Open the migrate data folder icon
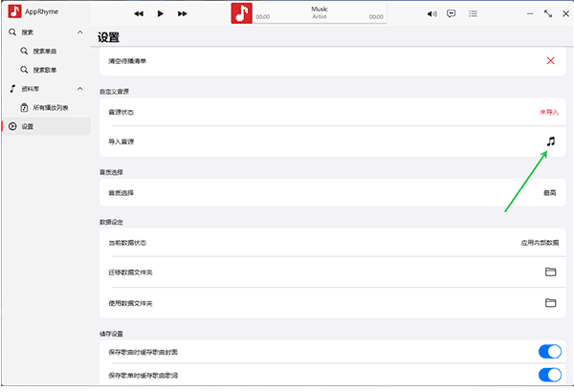The width and height of the screenshot is (574, 392). (x=550, y=272)
